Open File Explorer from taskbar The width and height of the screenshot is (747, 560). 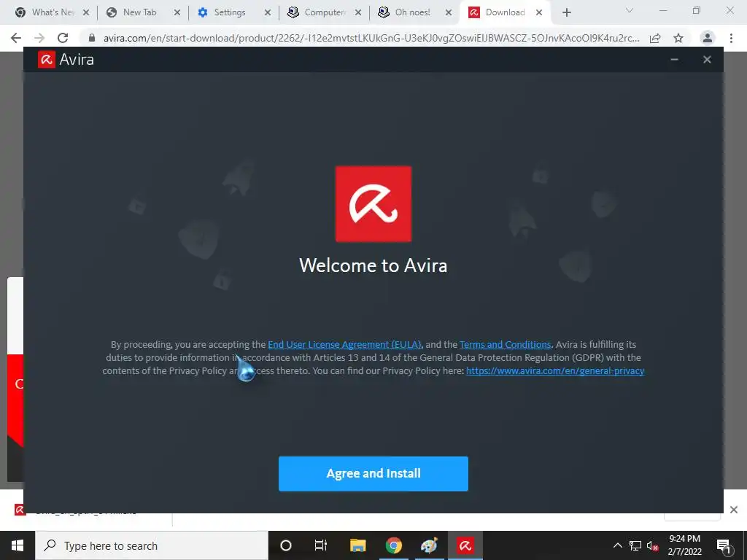point(357,545)
